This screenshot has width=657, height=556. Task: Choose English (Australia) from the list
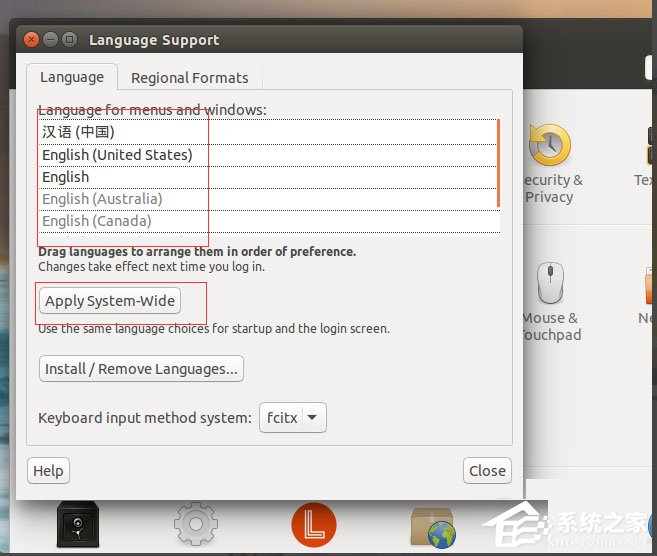[x=102, y=199]
